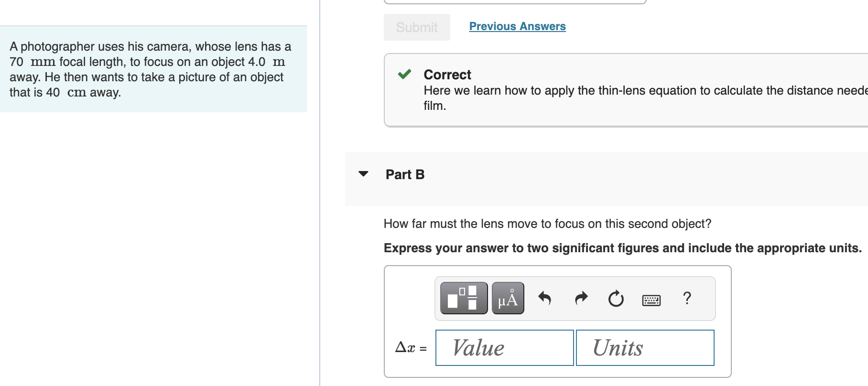The image size is (868, 386).
Task: Click into the Value input field
Action: coord(504,348)
